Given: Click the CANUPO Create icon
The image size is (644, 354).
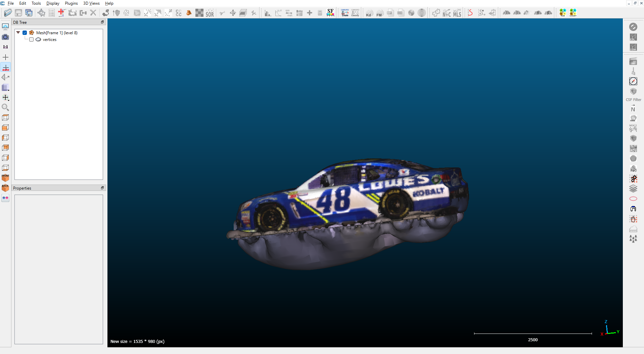Looking at the screenshot, I should [x=345, y=13].
